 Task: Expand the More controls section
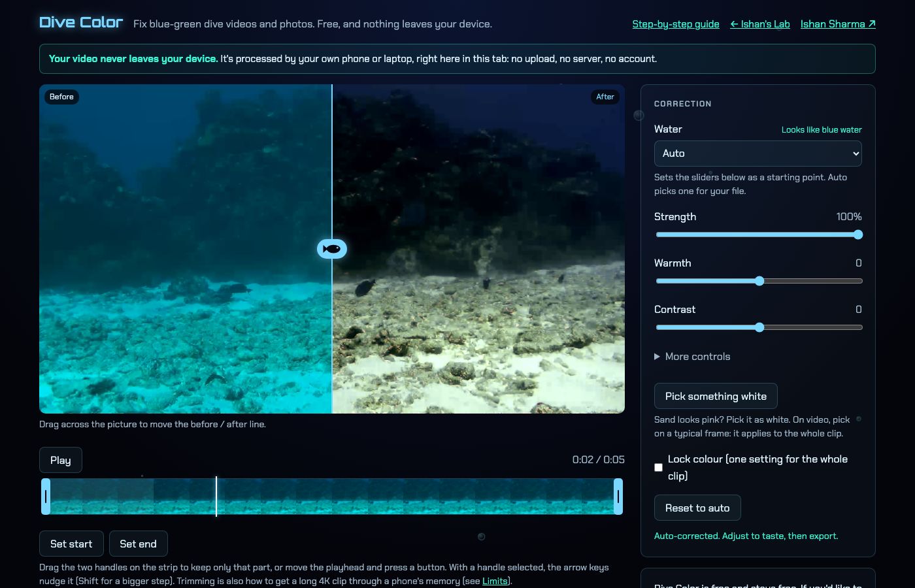click(692, 357)
